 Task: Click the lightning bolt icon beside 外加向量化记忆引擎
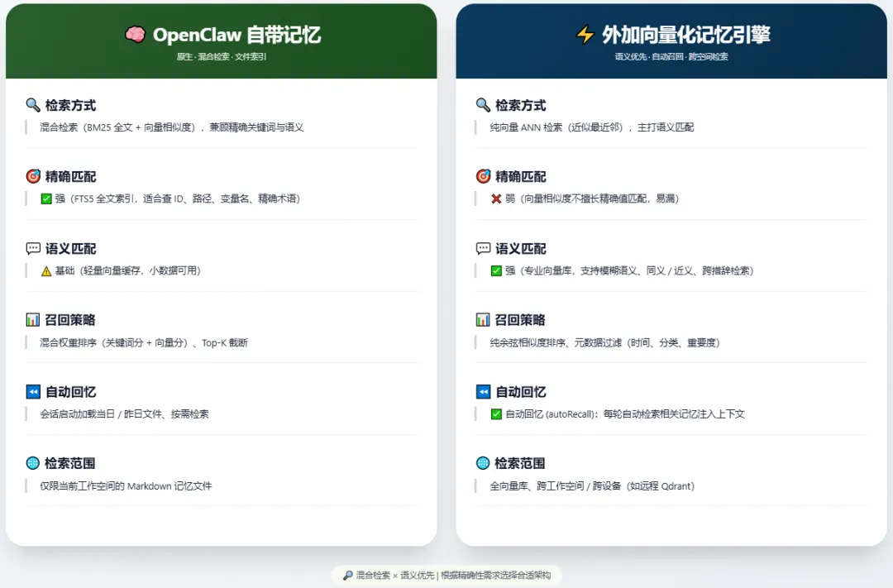[x=585, y=35]
